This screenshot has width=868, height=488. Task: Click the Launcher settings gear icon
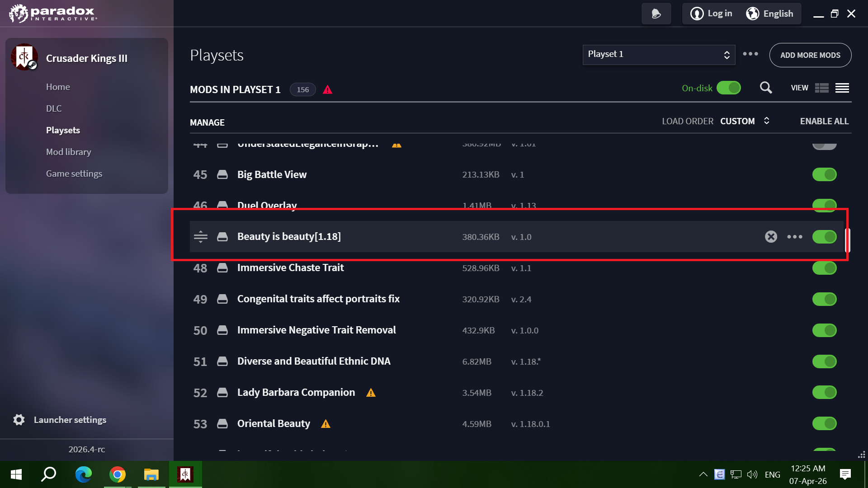coord(19,420)
